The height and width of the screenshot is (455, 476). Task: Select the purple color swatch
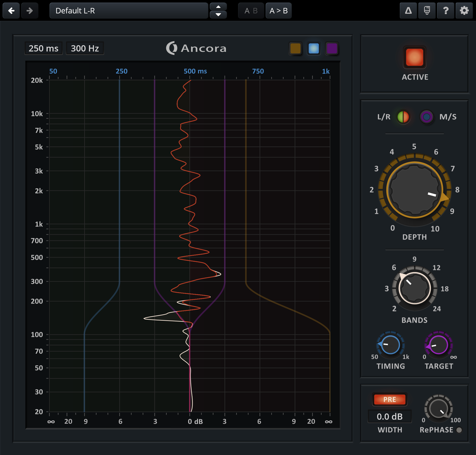click(x=332, y=48)
